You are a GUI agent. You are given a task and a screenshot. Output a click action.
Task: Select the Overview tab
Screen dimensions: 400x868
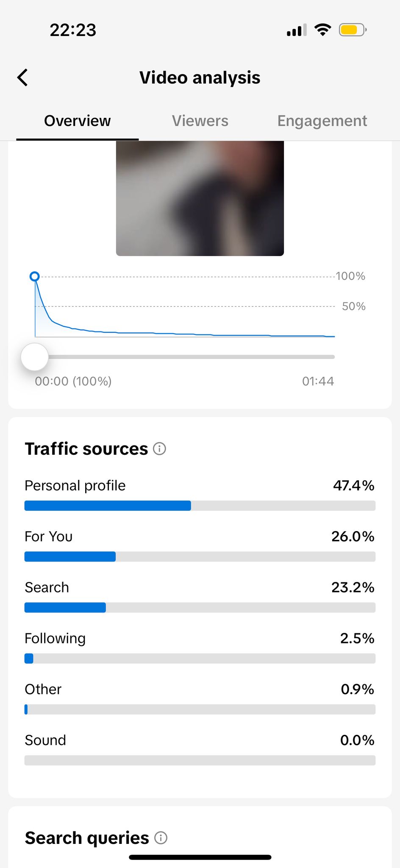(78, 121)
